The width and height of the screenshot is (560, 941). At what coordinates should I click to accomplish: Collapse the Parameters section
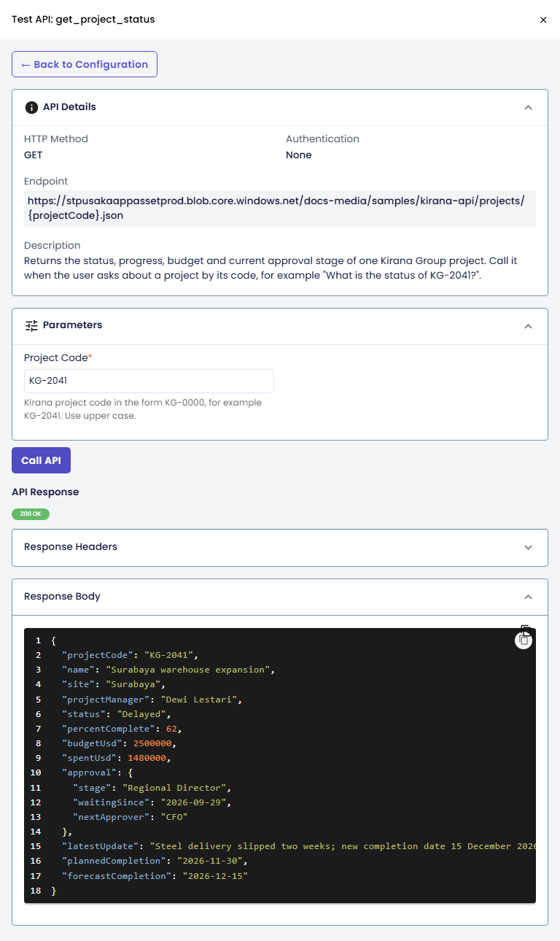(x=529, y=326)
